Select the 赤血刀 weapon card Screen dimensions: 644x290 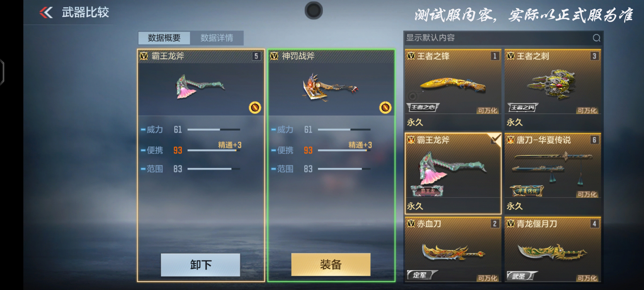[x=453, y=250]
